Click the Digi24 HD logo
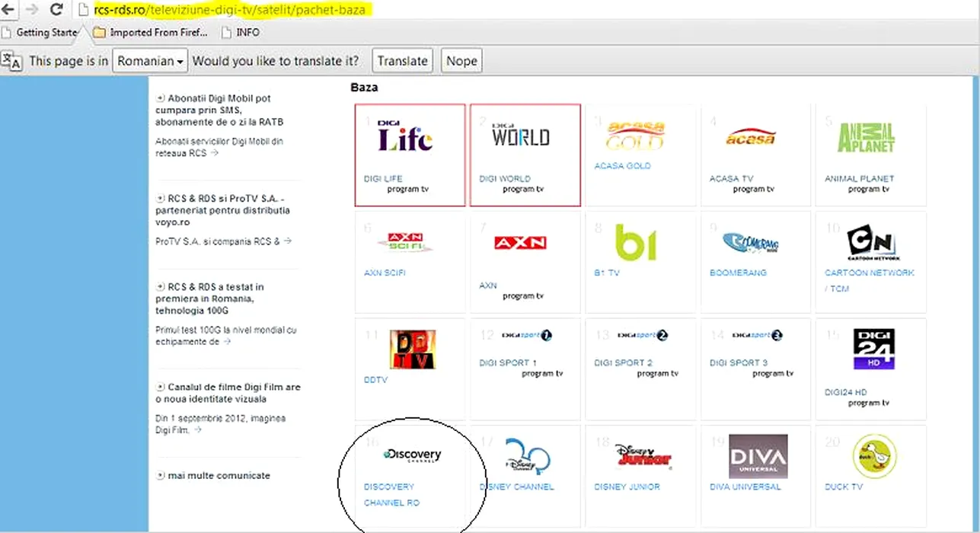The height and width of the screenshot is (533, 980). click(x=873, y=349)
